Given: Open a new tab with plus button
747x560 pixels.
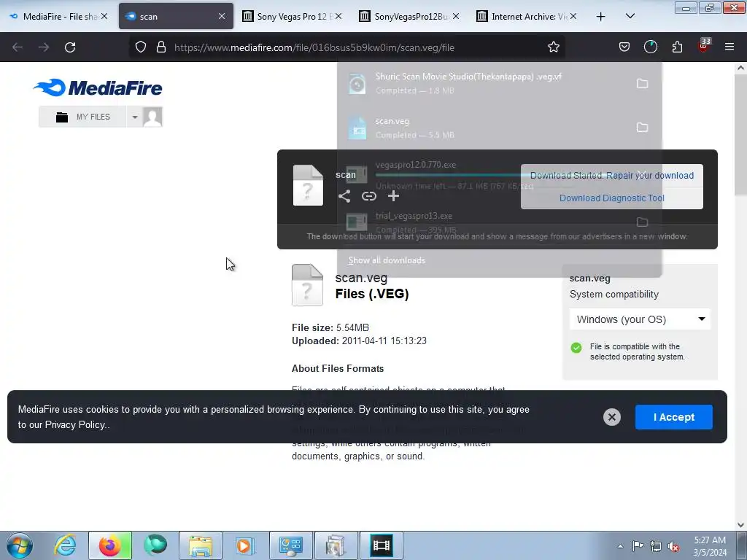Looking at the screenshot, I should point(600,16).
